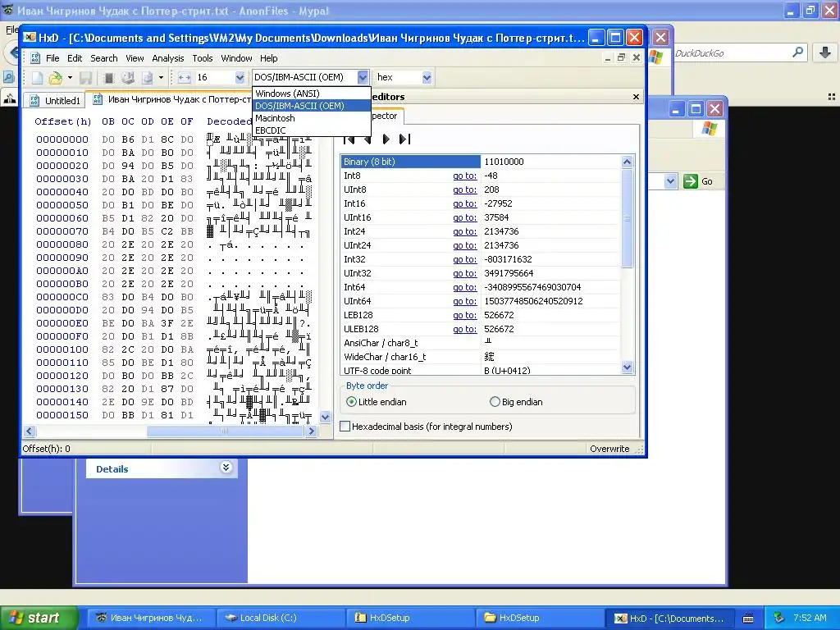
Task: Click the Overwrite mode status bar entry
Action: [609, 449]
